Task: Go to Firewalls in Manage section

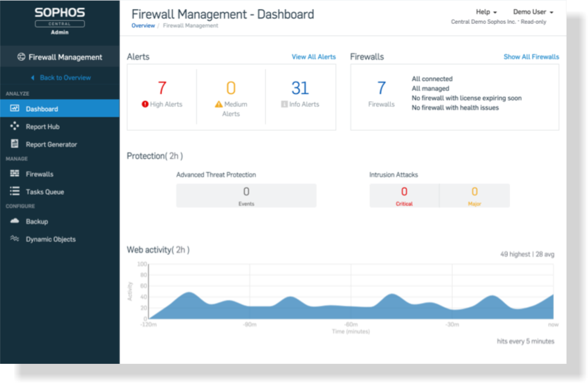Action: (60, 174)
